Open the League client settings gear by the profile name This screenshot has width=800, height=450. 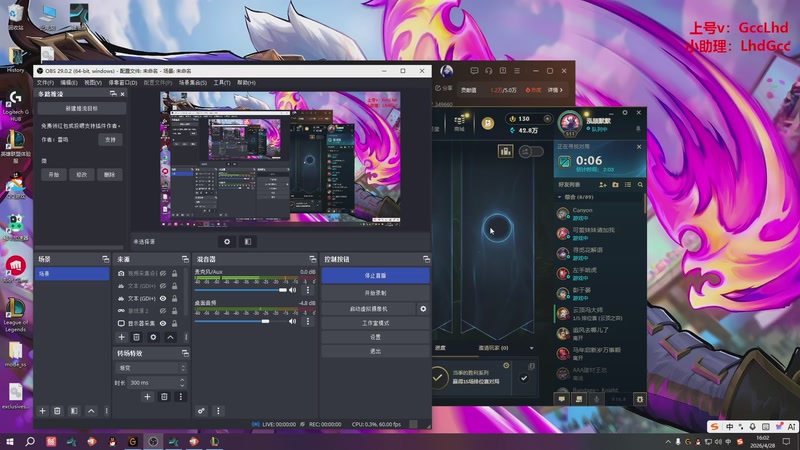[x=625, y=112]
